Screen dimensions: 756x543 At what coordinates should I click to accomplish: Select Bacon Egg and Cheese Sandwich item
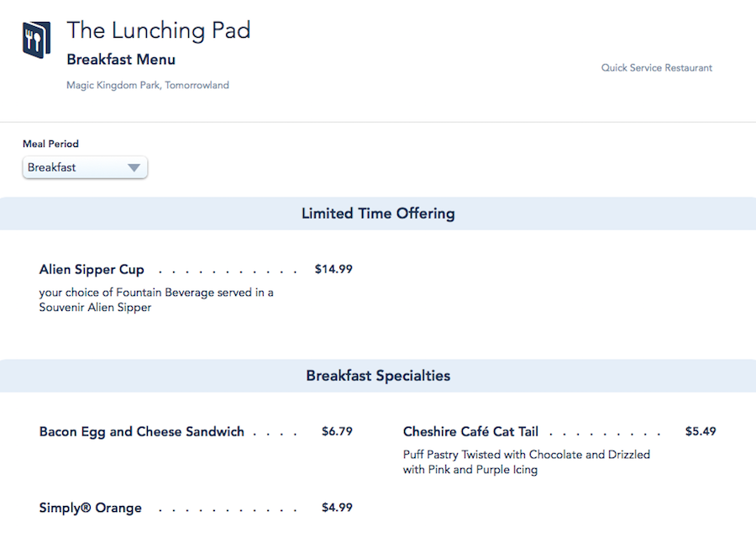pyautogui.click(x=142, y=432)
